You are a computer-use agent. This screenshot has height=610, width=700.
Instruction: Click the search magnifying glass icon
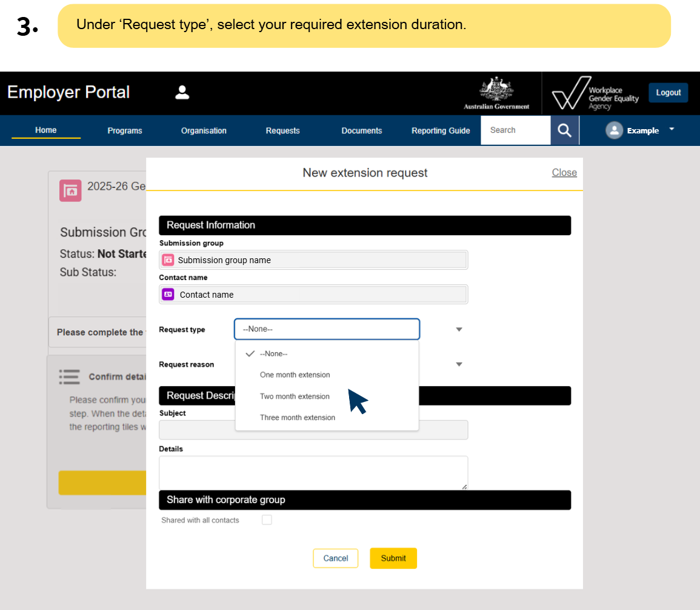point(564,130)
